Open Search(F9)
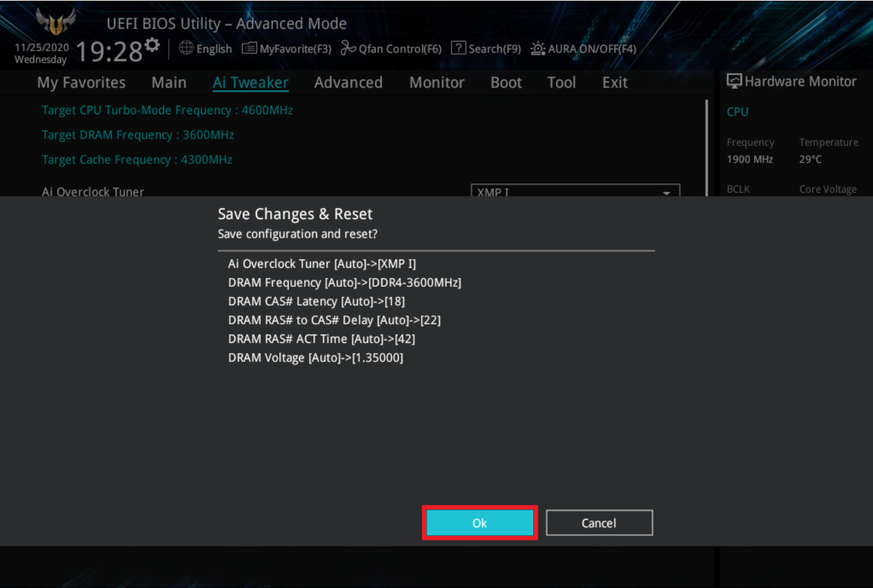 pos(486,48)
